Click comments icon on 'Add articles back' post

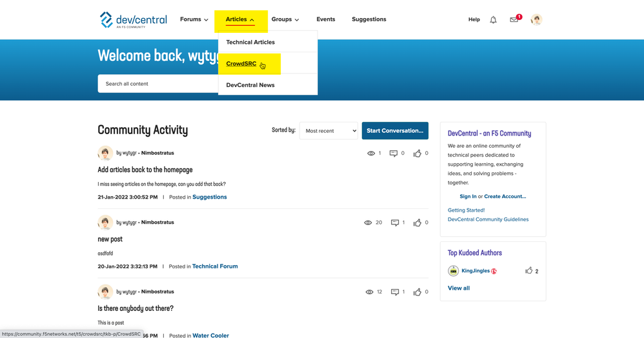click(394, 153)
